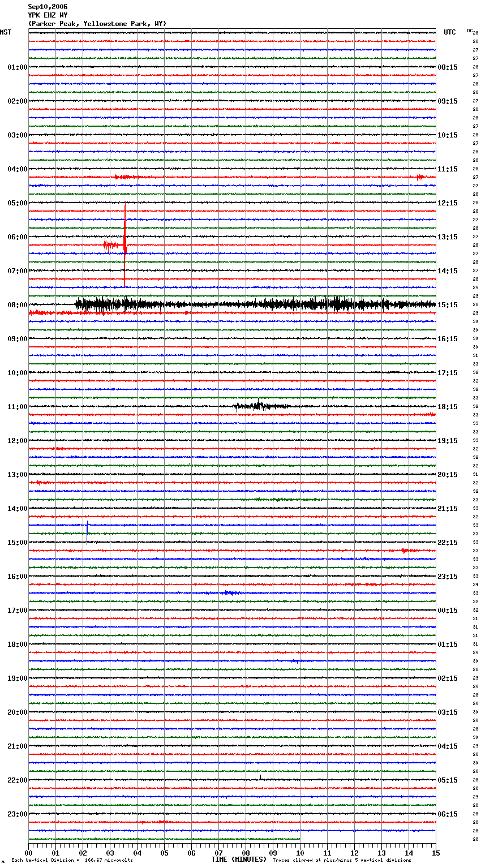Select the 03:00 MST time label
This screenshot has height=868, width=481.
(x=17, y=135)
